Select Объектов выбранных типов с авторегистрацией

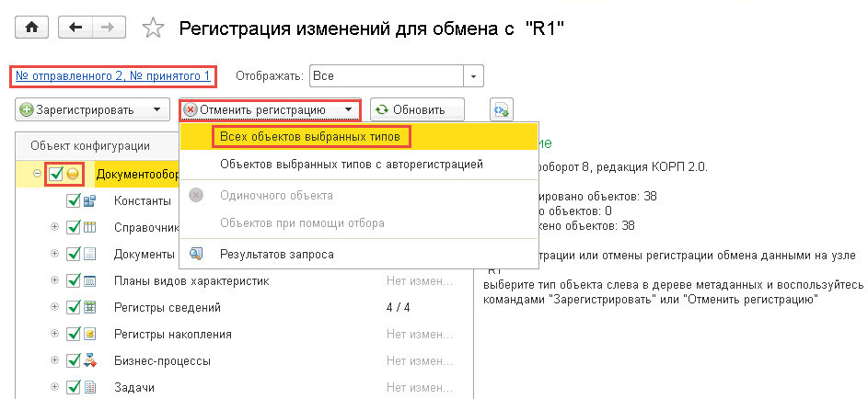click(359, 165)
